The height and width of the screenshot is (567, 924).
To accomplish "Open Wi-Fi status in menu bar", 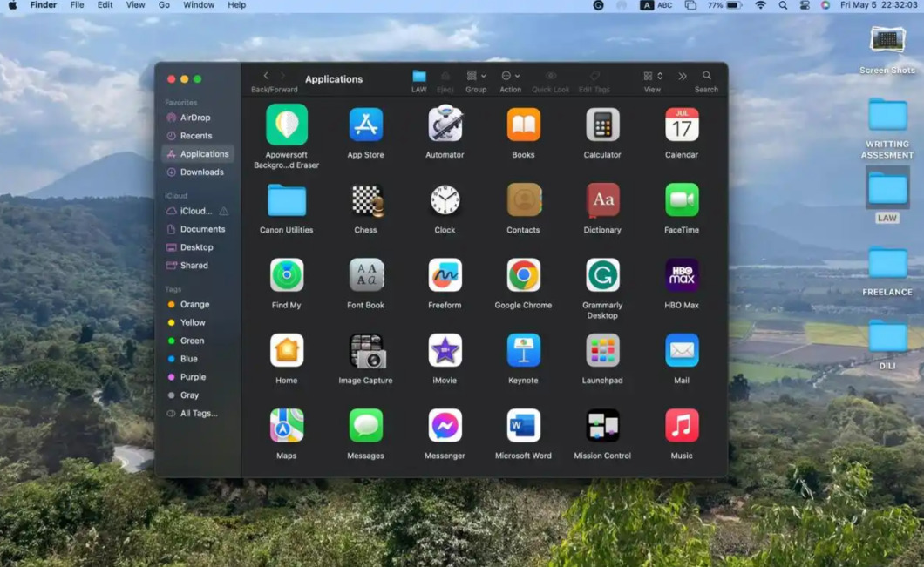I will tap(761, 5).
